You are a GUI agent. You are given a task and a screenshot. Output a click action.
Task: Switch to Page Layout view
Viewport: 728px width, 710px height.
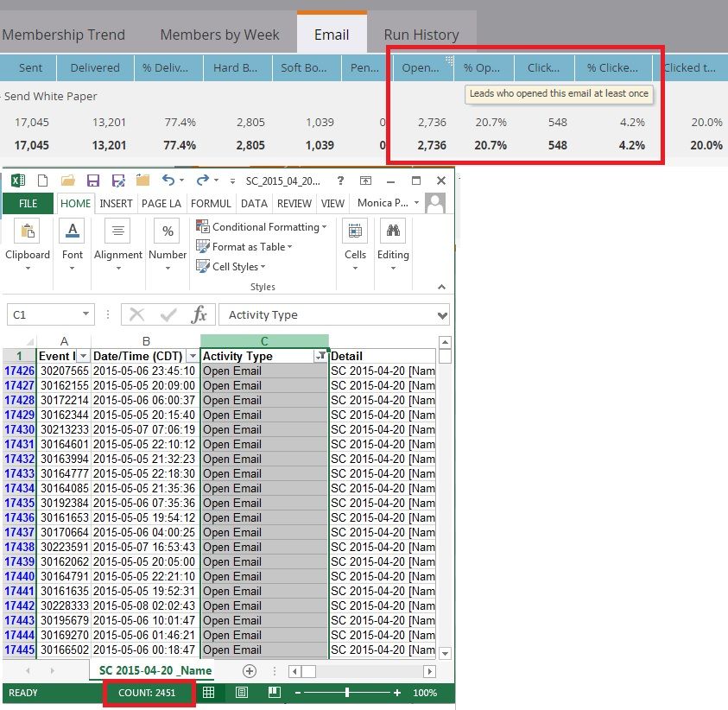[242, 693]
